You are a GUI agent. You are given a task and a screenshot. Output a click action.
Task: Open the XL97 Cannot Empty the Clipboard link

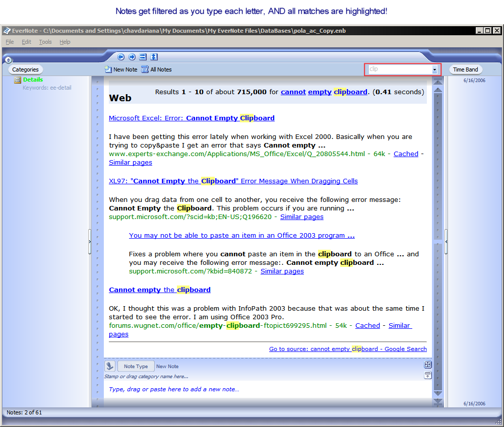[233, 181]
